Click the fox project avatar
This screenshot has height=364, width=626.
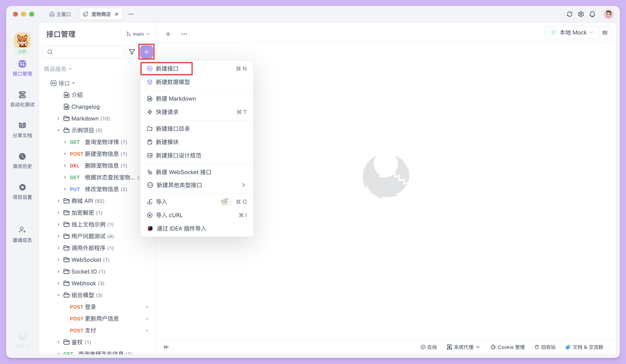click(22, 41)
